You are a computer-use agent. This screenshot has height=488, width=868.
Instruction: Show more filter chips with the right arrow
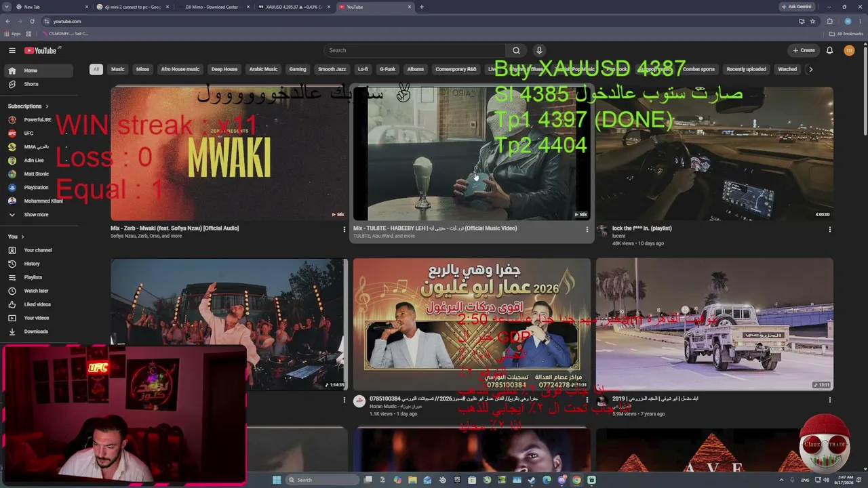click(810, 69)
